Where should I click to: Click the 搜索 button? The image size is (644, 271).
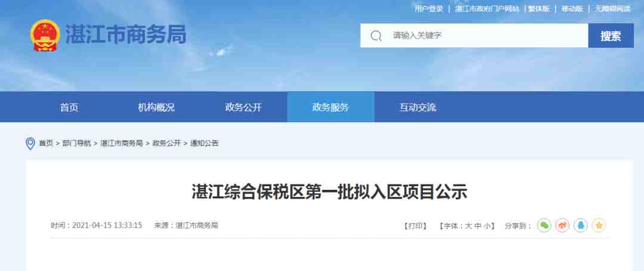point(611,35)
